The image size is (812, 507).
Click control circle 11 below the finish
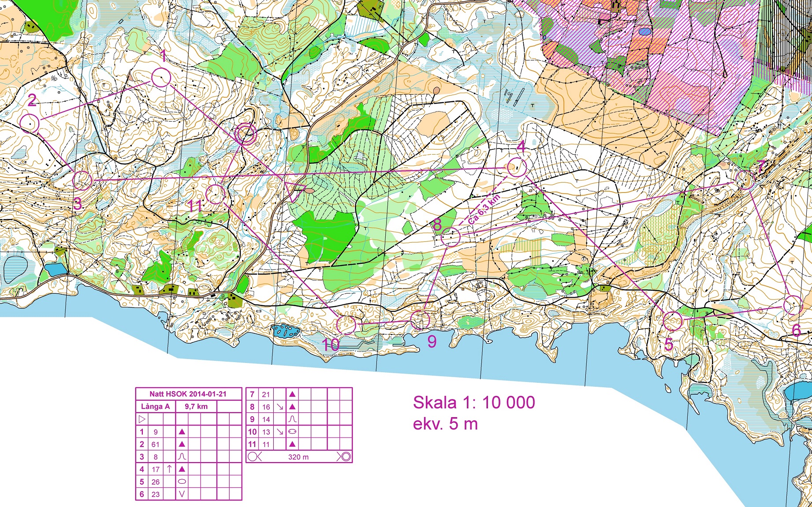216,194
